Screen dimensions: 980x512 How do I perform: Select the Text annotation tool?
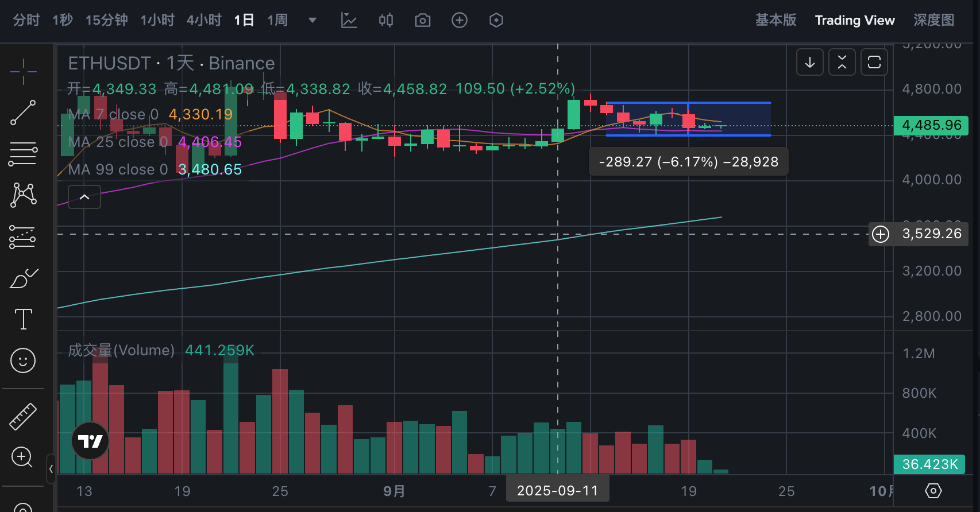point(23,319)
